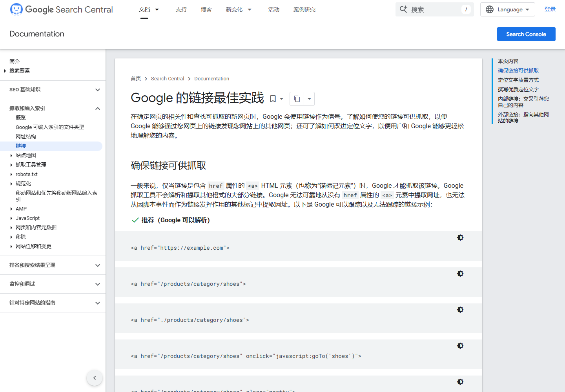Open the dropdown arrow beside the copy icon
Viewport: 565px width, 392px height.
coord(309,99)
